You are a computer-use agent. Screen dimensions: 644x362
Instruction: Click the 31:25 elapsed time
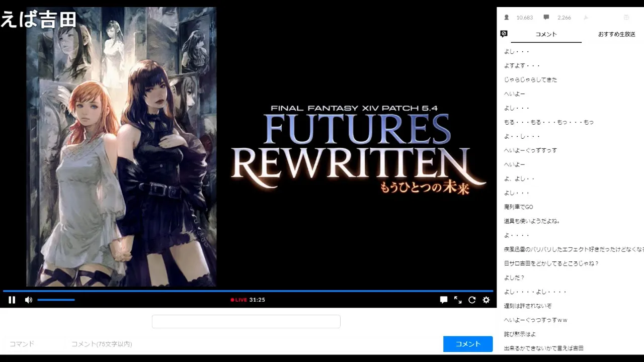[x=257, y=300]
